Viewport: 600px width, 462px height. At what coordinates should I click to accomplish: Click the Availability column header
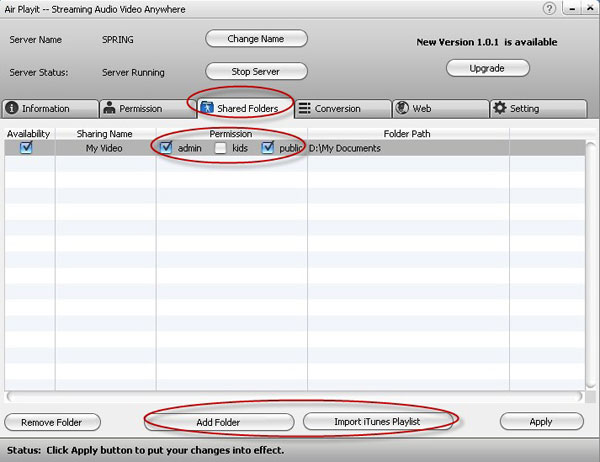(28, 134)
